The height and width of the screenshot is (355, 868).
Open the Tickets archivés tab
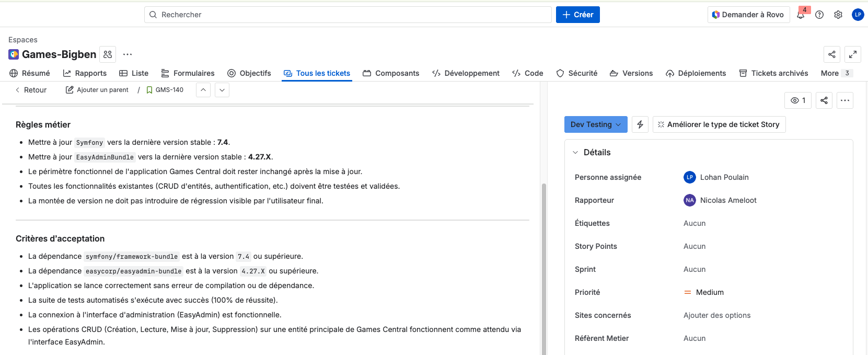click(x=773, y=73)
